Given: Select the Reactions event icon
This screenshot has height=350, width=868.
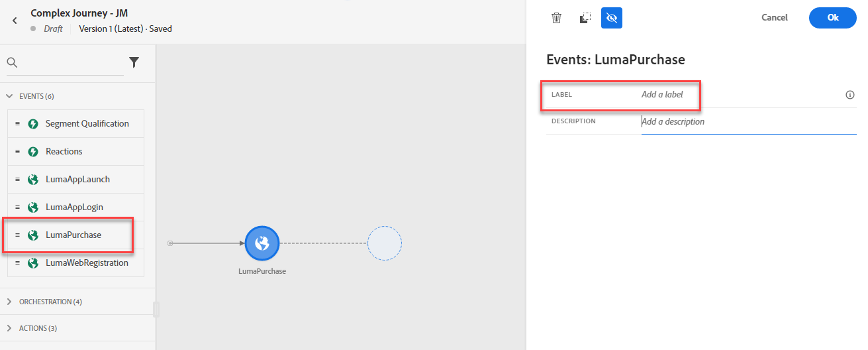Looking at the screenshot, I should 33,152.
